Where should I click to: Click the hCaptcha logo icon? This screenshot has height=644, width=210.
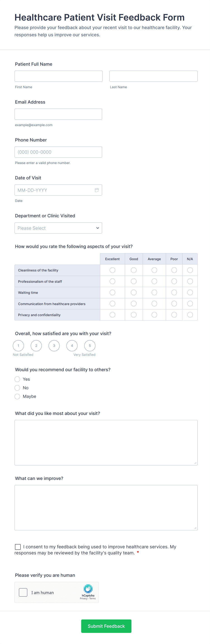tap(88, 589)
